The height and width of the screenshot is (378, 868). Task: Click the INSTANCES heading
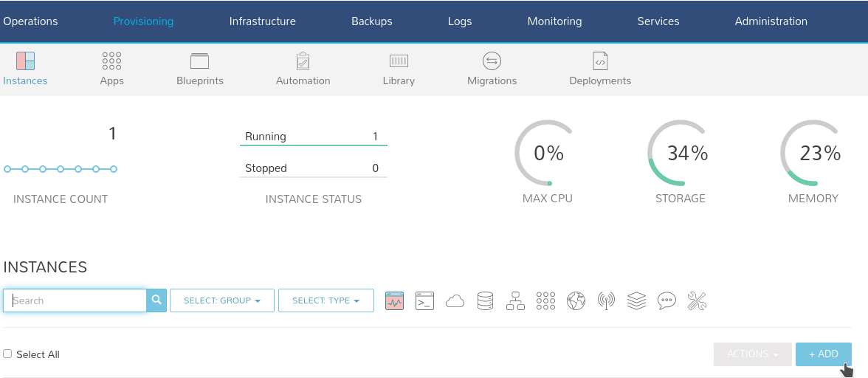pos(46,267)
